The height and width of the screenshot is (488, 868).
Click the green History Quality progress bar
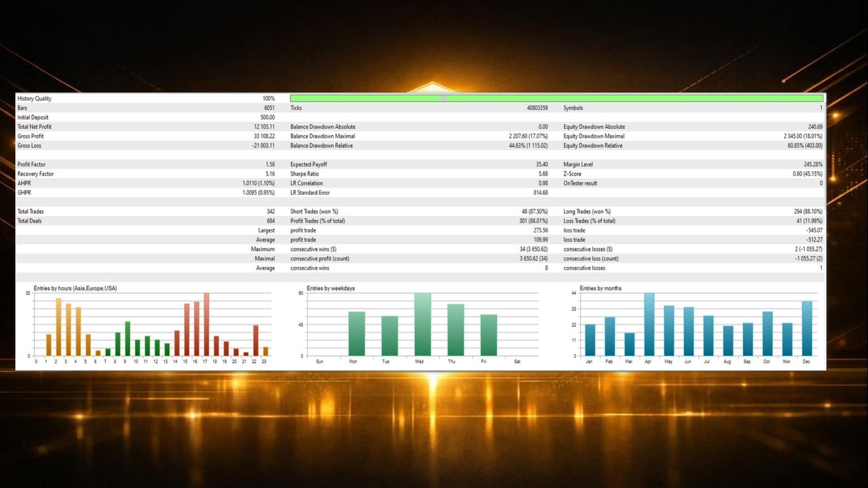[556, 98]
